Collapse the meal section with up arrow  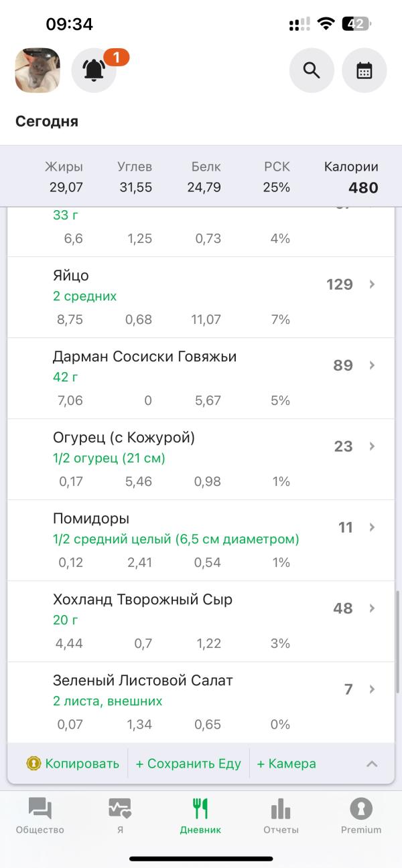point(372,764)
